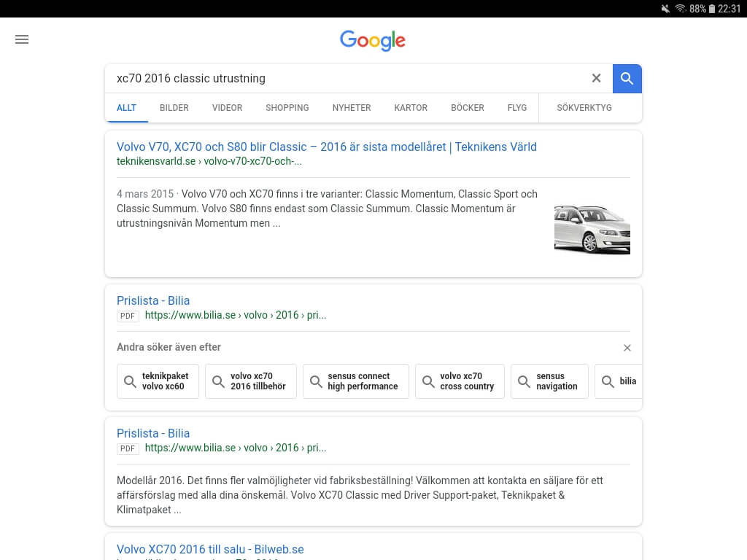The height and width of the screenshot is (560, 747).
Task: Dismiss the 'Andra söker även efter' suggestions
Action: tap(627, 348)
